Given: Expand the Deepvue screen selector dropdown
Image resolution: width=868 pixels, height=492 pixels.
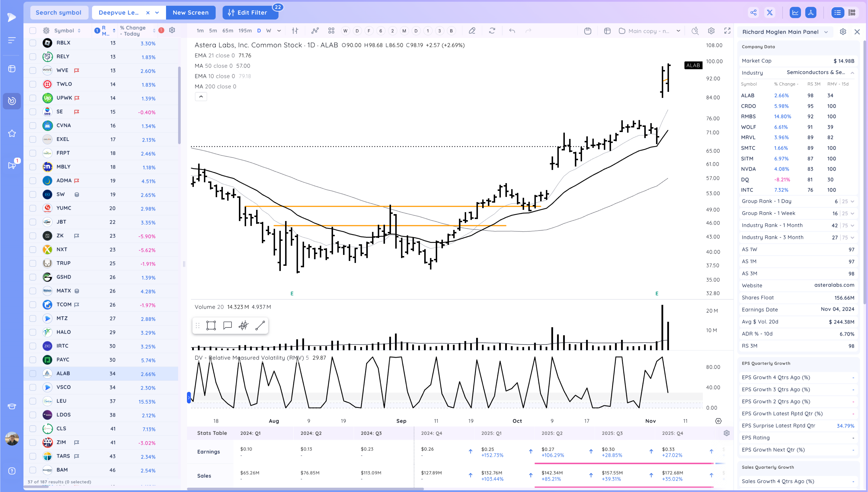Looking at the screenshot, I should click(x=157, y=13).
